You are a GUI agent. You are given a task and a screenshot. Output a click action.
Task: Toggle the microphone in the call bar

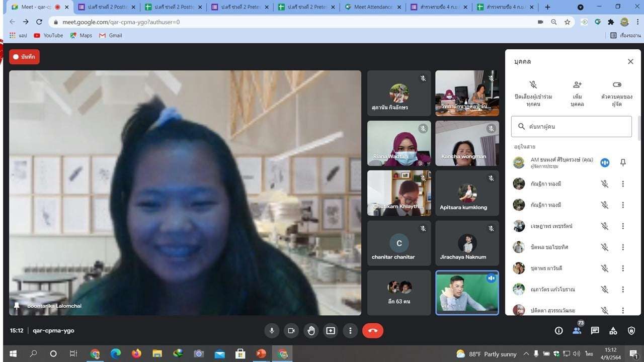click(272, 330)
